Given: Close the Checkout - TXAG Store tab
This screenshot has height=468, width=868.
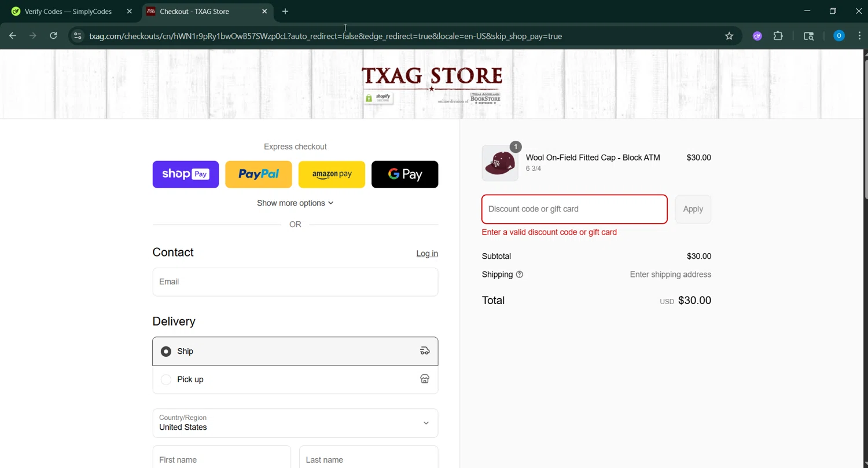Looking at the screenshot, I should (x=264, y=11).
